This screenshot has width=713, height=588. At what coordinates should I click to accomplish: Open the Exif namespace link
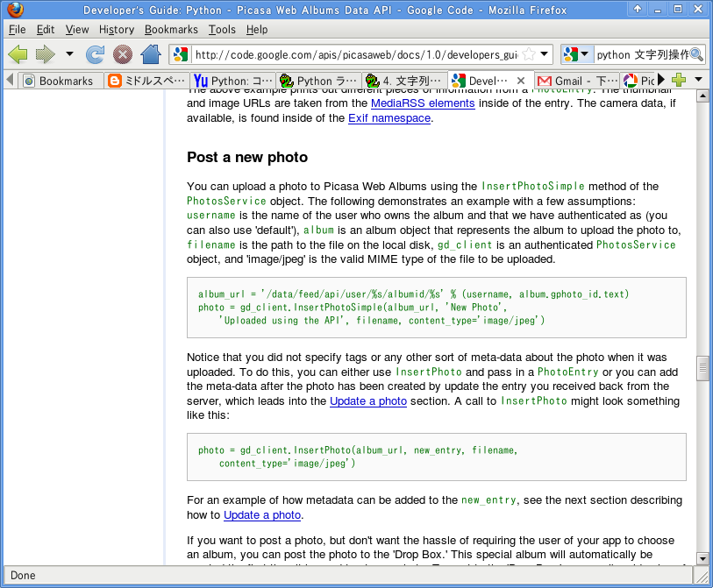(389, 118)
